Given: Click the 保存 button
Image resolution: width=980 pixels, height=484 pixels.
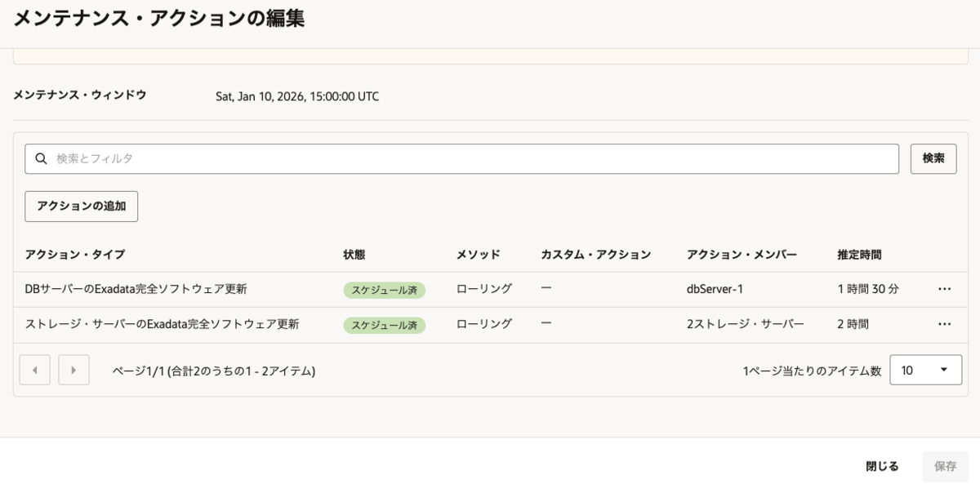Looking at the screenshot, I should click(945, 466).
